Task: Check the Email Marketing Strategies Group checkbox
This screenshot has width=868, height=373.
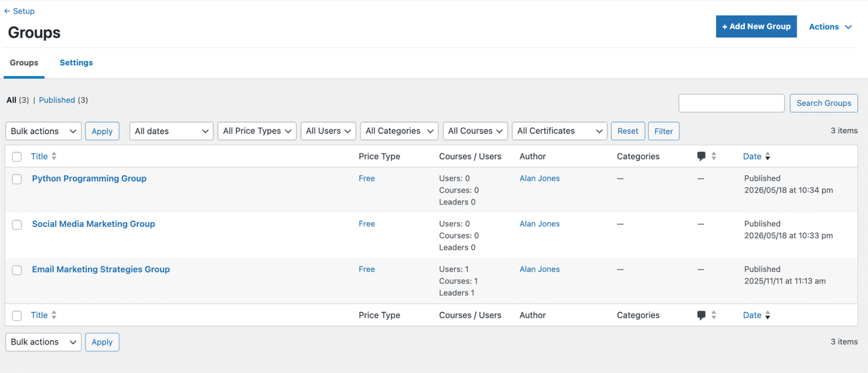Action: pyautogui.click(x=17, y=270)
